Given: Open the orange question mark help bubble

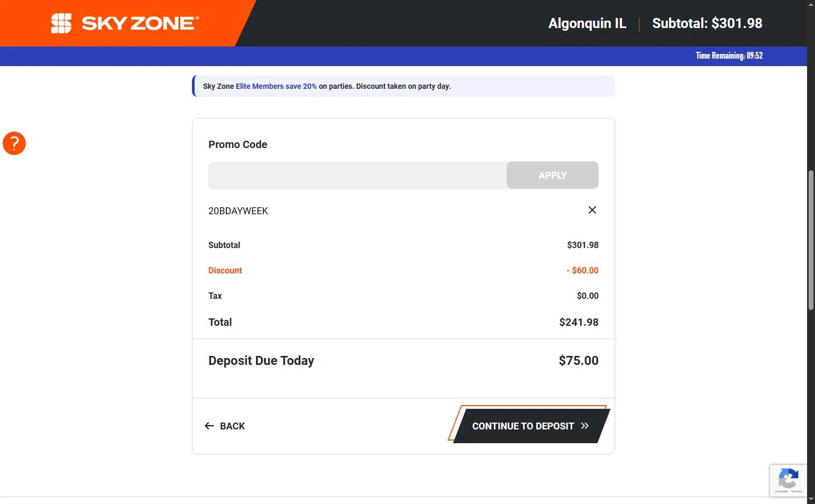Looking at the screenshot, I should (x=14, y=143).
